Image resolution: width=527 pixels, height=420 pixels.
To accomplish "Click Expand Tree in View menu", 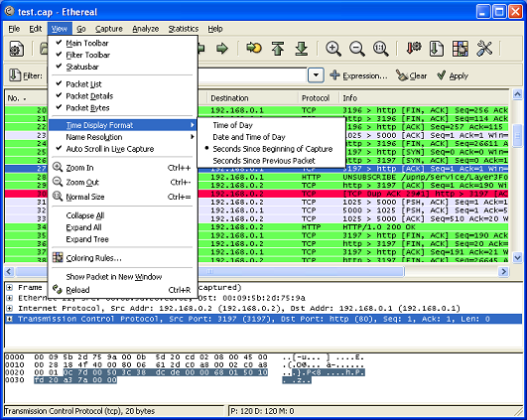I will (x=122, y=239).
